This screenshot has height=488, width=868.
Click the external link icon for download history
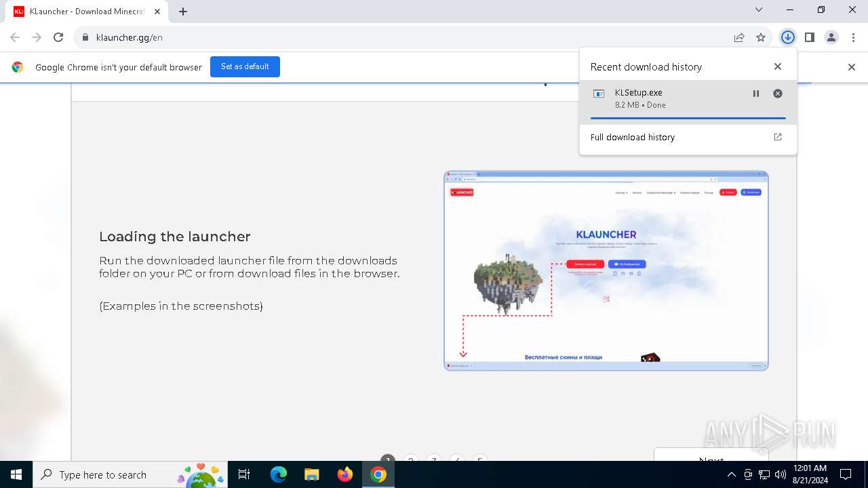pos(778,137)
